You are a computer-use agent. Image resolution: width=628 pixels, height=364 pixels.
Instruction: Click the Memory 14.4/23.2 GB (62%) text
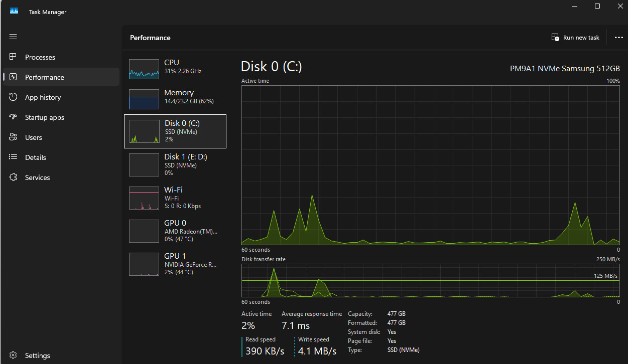[189, 101]
